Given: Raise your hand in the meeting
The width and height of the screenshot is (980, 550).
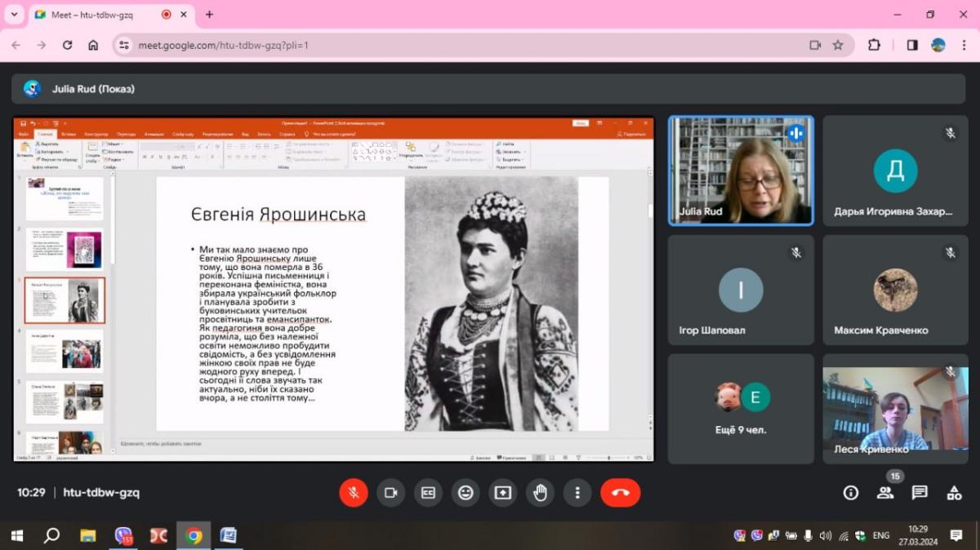Looking at the screenshot, I should click(x=540, y=493).
